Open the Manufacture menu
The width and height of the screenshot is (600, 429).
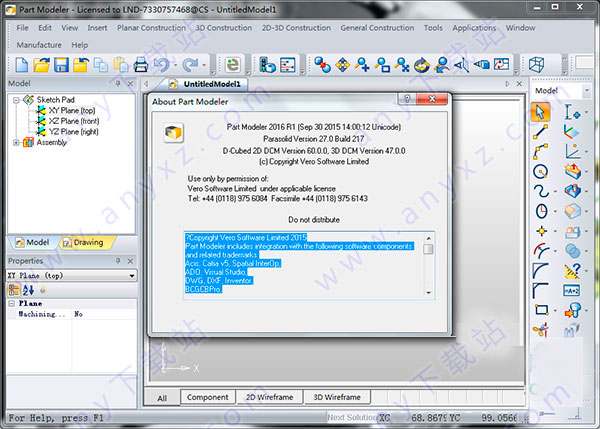(x=39, y=45)
